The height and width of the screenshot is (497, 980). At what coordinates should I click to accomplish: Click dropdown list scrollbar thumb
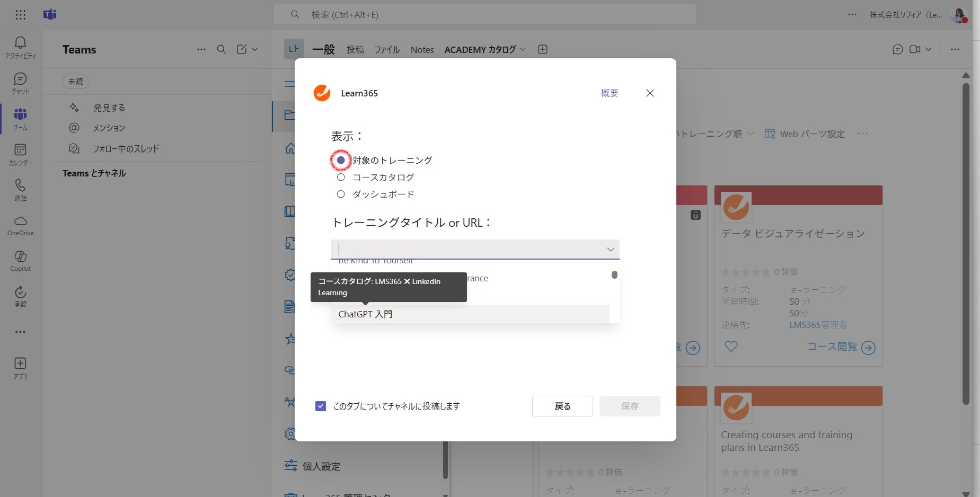coord(614,274)
